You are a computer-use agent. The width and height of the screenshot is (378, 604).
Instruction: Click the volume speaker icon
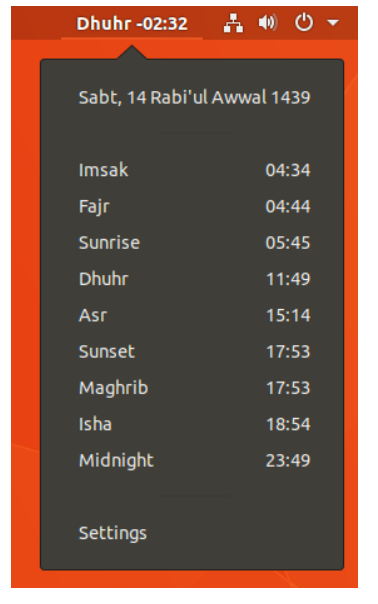268,23
